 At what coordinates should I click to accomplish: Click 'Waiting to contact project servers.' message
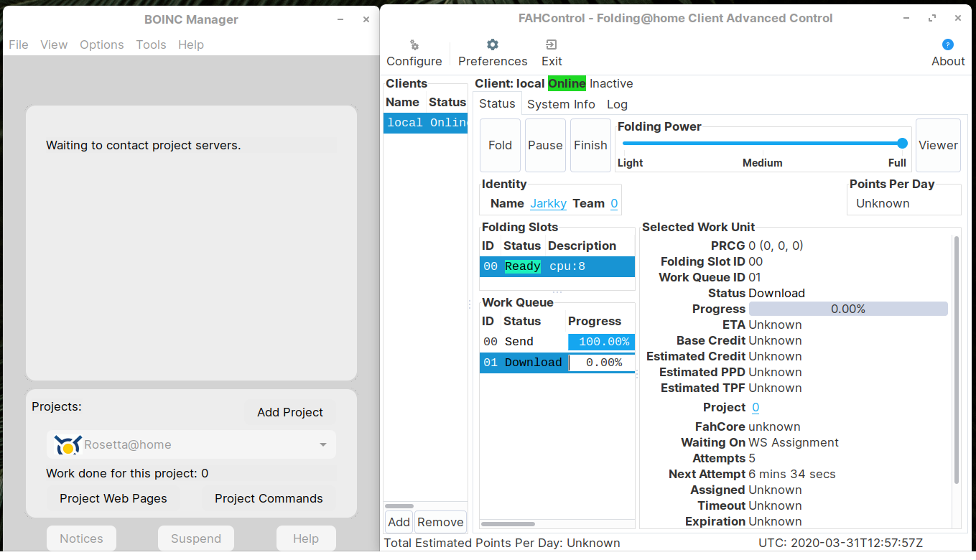click(x=144, y=145)
